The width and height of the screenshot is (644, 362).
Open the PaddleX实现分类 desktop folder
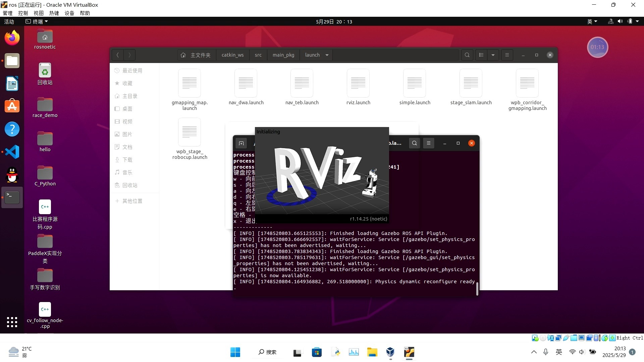(45, 249)
